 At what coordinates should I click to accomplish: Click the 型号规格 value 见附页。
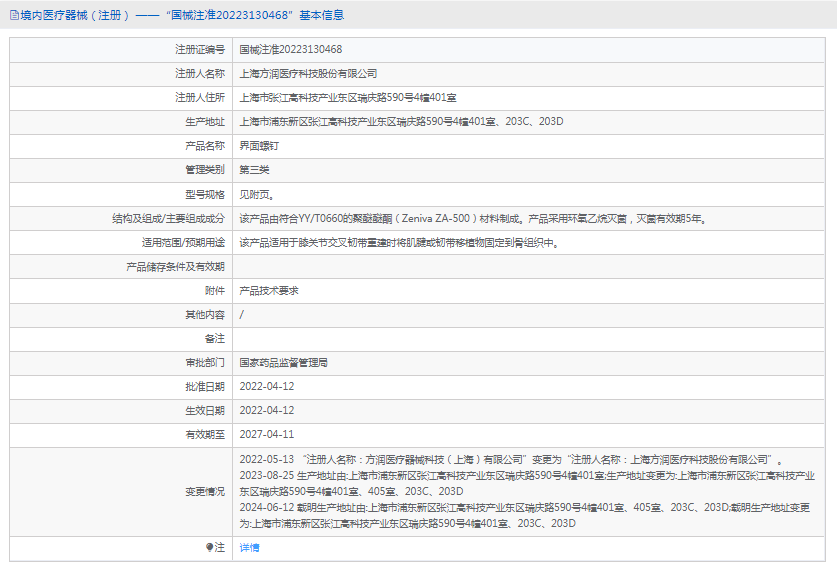point(257,194)
